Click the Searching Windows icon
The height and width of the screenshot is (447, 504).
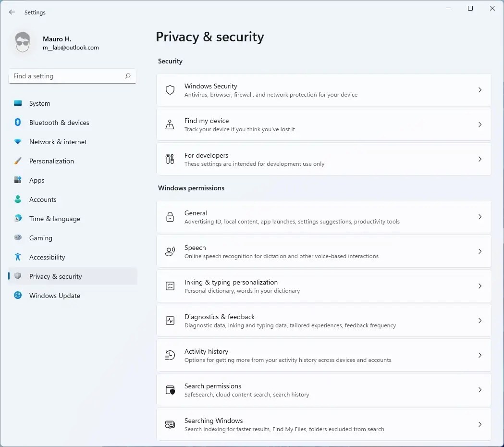click(170, 424)
